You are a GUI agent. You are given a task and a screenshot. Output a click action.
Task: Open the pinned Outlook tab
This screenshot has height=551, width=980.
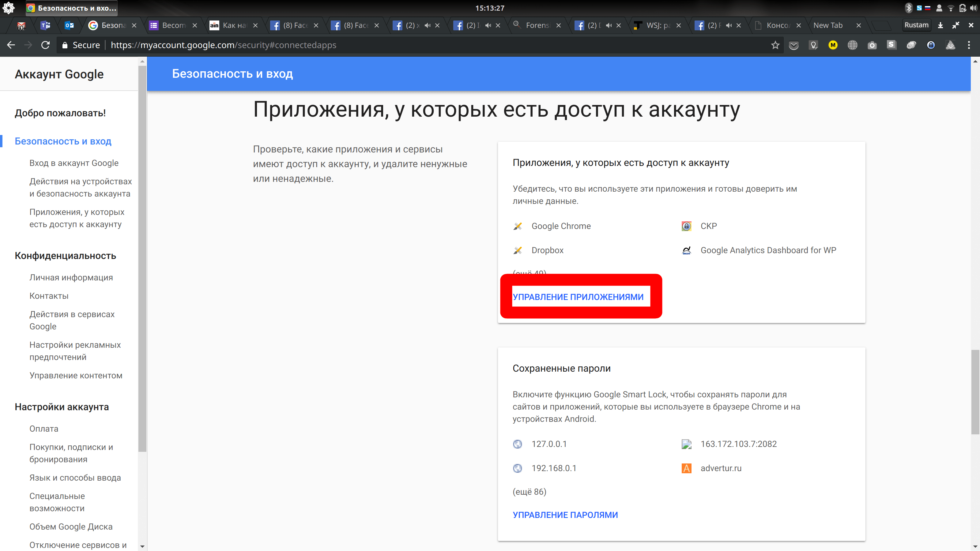(69, 25)
